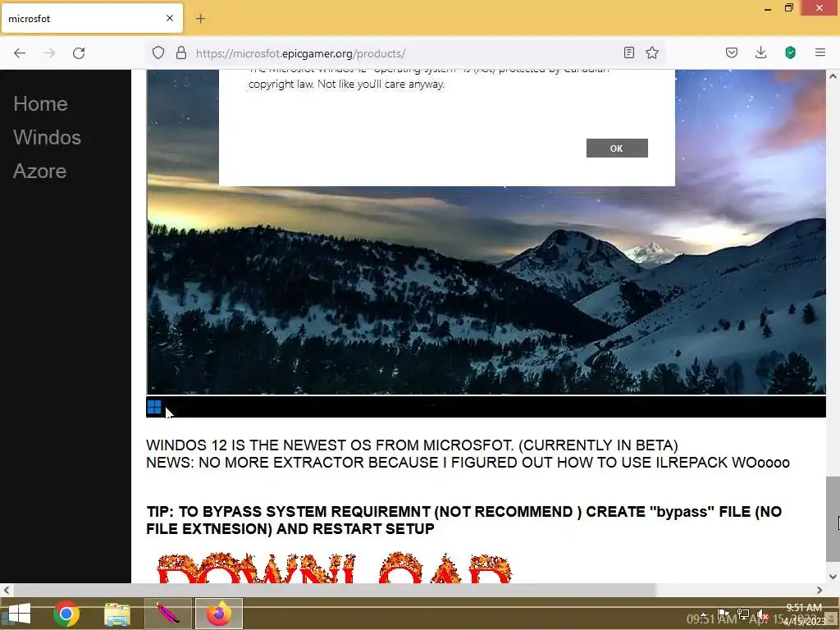840x630 pixels.
Task: Click the forward navigation arrow
Action: click(x=49, y=53)
